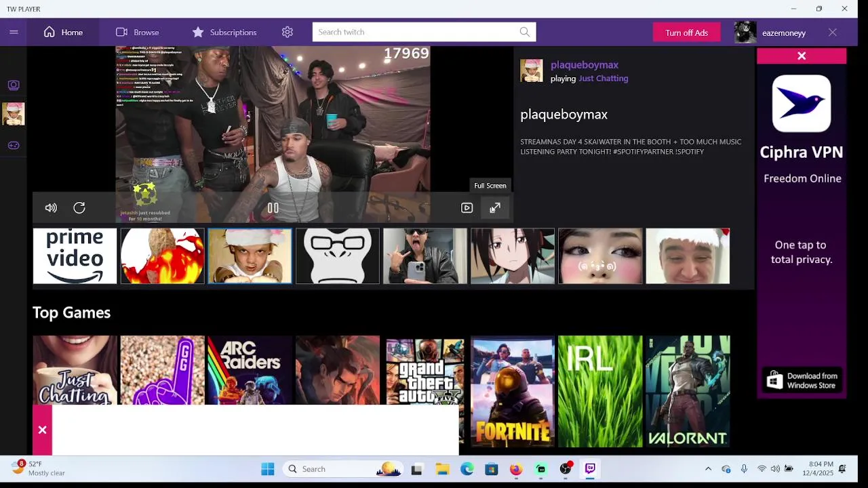Open the Fortnite game tile
The height and width of the screenshot is (488, 868).
pyautogui.click(x=512, y=391)
